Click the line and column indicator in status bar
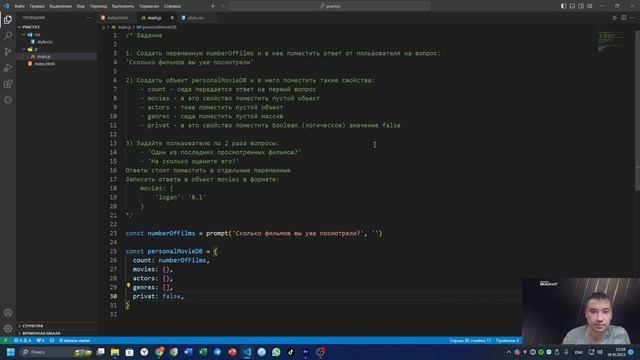The width and height of the screenshot is (640, 360). pos(470,340)
